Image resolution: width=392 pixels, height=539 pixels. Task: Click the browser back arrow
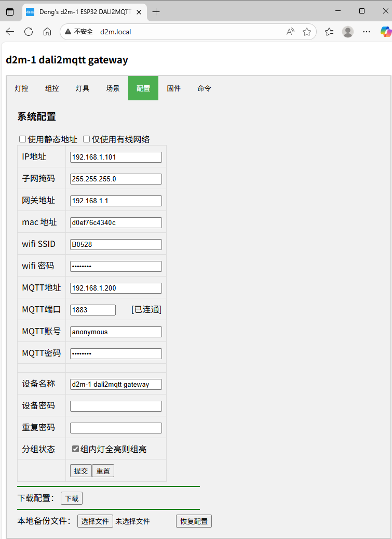point(10,32)
